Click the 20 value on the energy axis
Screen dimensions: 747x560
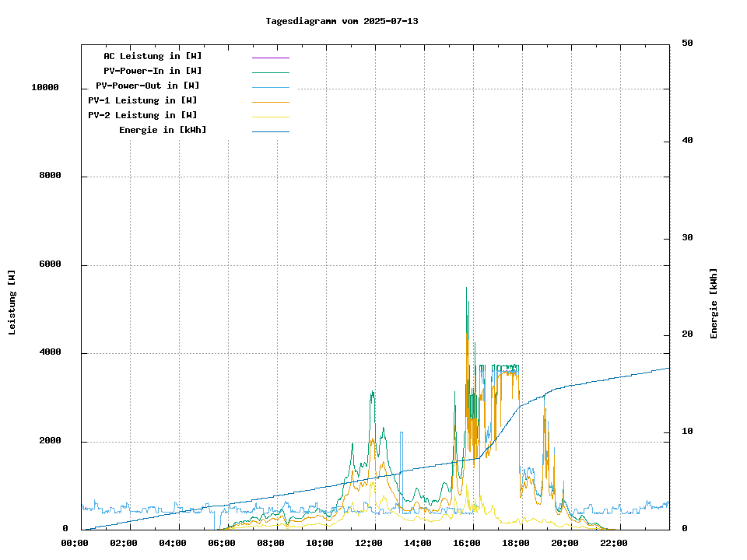(687, 334)
